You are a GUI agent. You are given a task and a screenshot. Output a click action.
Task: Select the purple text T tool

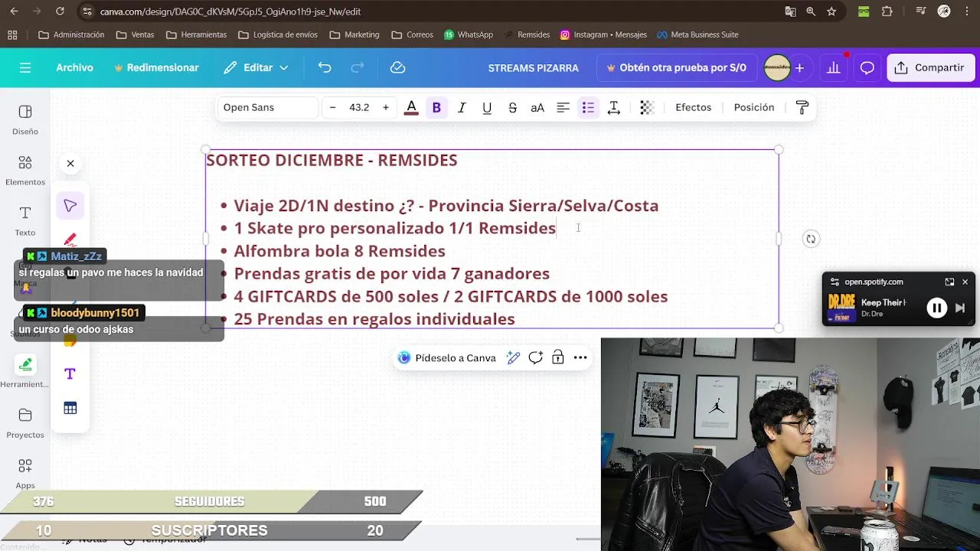(70, 373)
